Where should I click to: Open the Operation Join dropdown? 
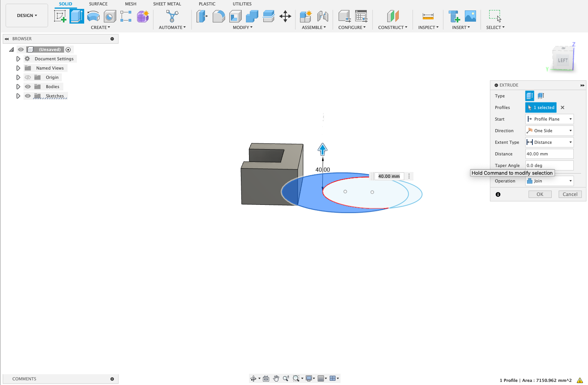[549, 181]
